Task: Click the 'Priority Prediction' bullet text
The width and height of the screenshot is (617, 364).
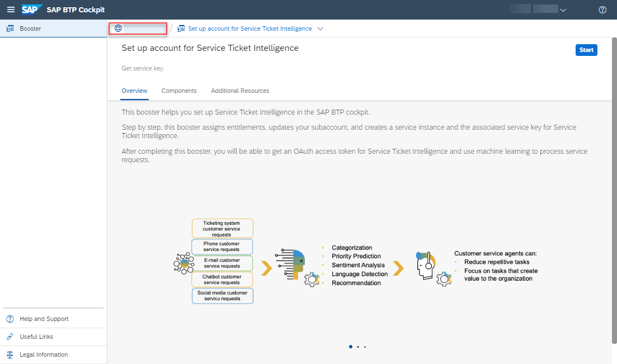Action: click(x=356, y=256)
